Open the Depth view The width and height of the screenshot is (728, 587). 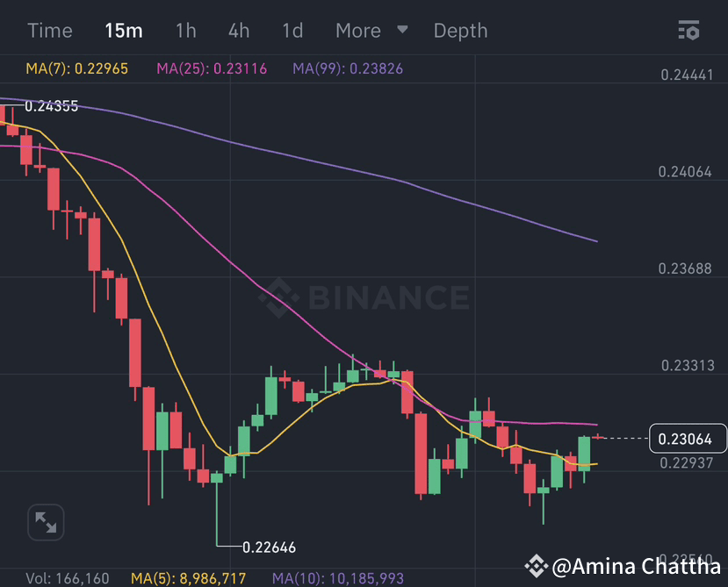click(460, 30)
